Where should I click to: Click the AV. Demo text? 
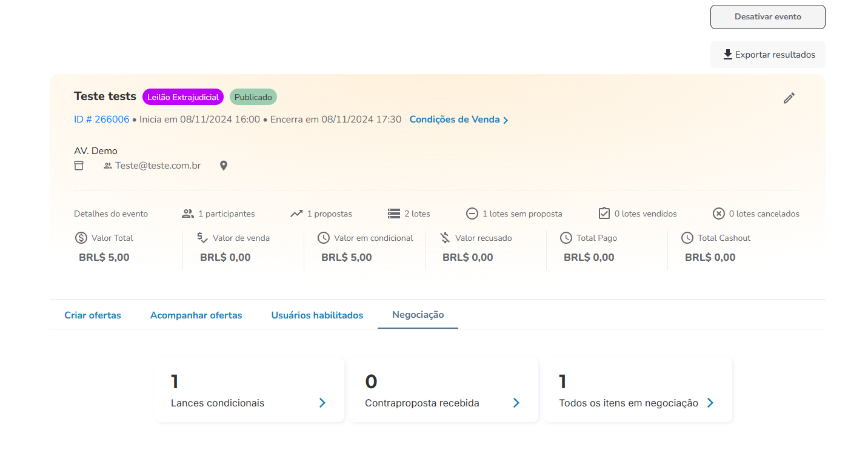[96, 151]
